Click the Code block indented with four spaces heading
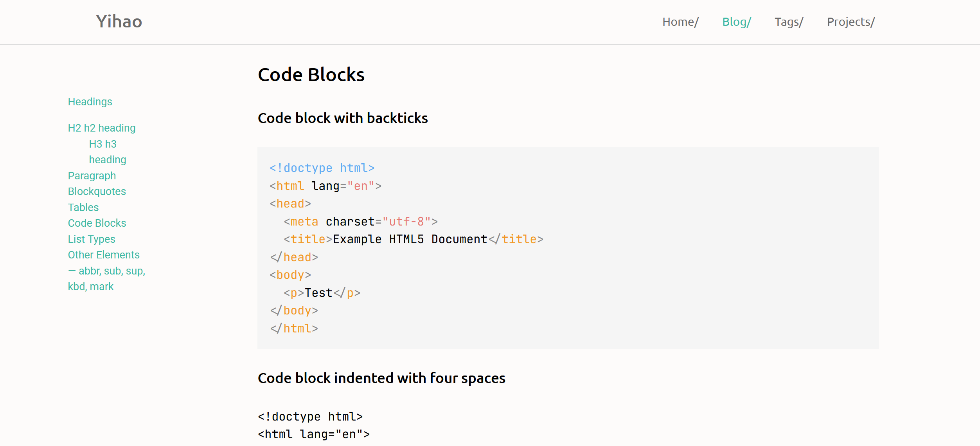This screenshot has width=980, height=446. coord(381,378)
